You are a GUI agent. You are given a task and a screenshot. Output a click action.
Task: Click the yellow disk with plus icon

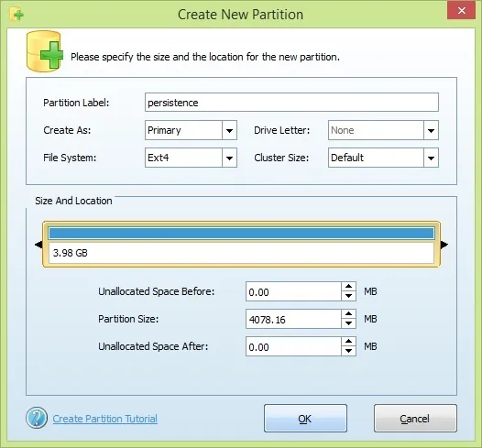(45, 51)
